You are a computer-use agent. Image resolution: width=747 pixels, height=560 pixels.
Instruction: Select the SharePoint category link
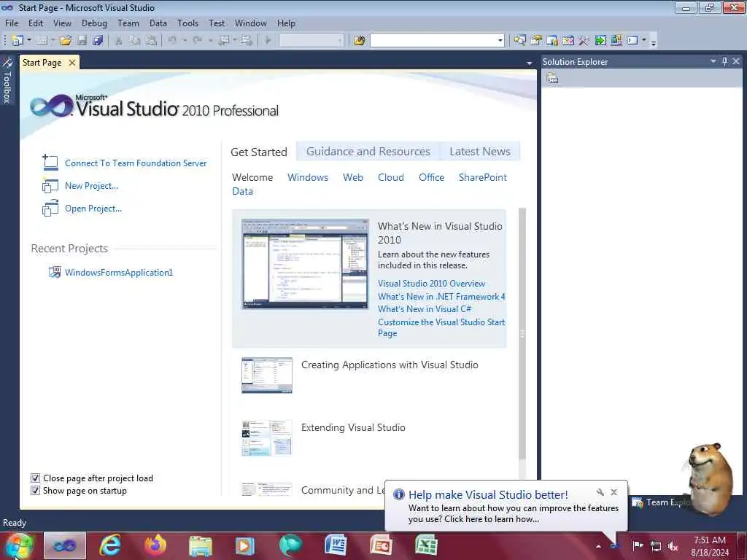[x=483, y=177]
